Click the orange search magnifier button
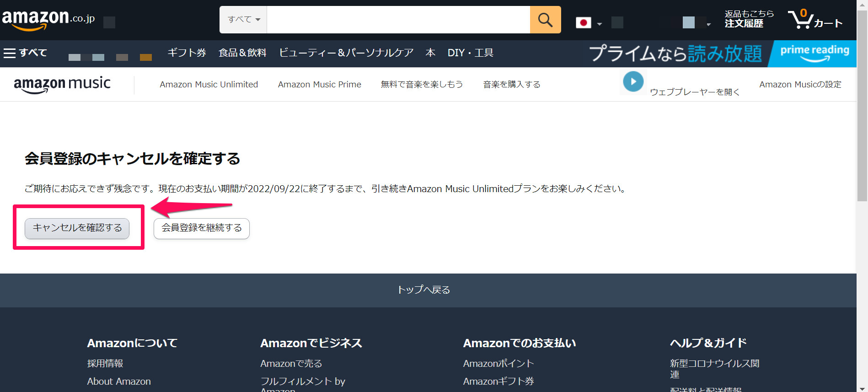This screenshot has width=868, height=392. pos(545,20)
